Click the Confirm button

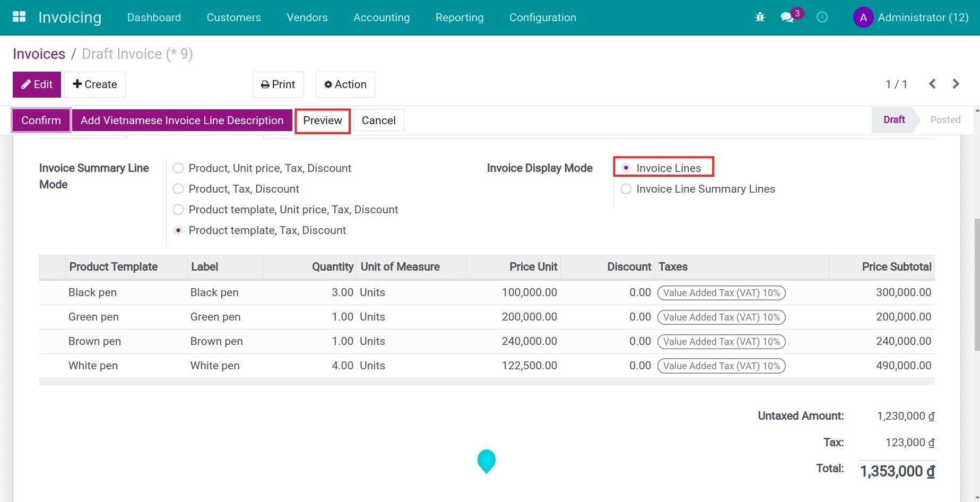tap(41, 120)
